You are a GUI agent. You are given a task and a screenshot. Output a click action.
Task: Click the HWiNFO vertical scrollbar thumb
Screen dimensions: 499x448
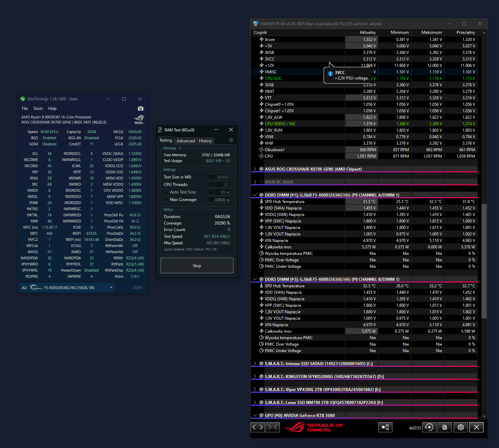click(484, 261)
